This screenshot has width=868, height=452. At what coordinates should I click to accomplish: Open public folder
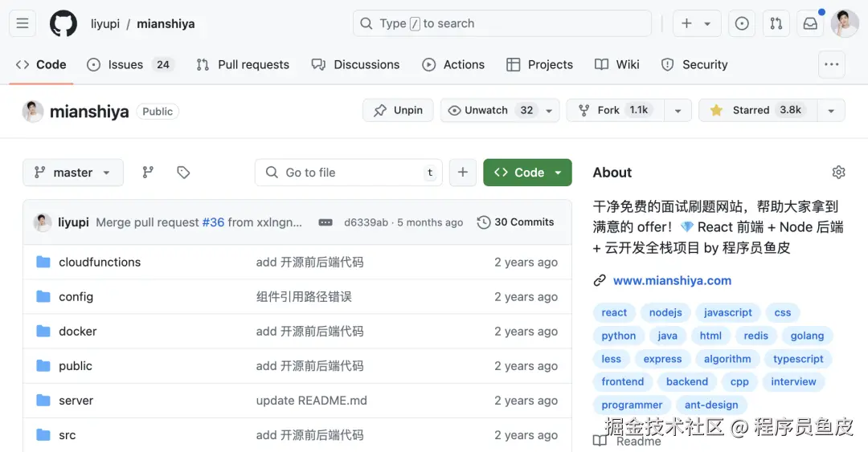76,365
